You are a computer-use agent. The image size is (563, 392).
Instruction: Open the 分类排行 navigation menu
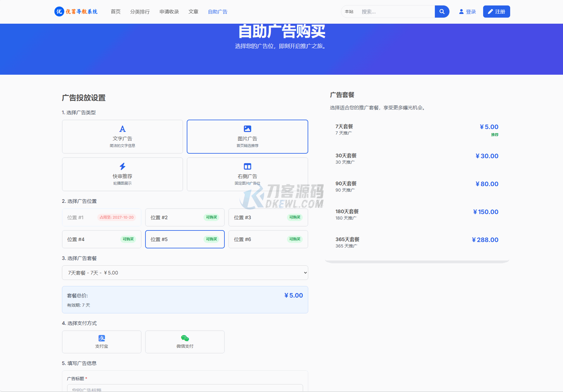[140, 12]
